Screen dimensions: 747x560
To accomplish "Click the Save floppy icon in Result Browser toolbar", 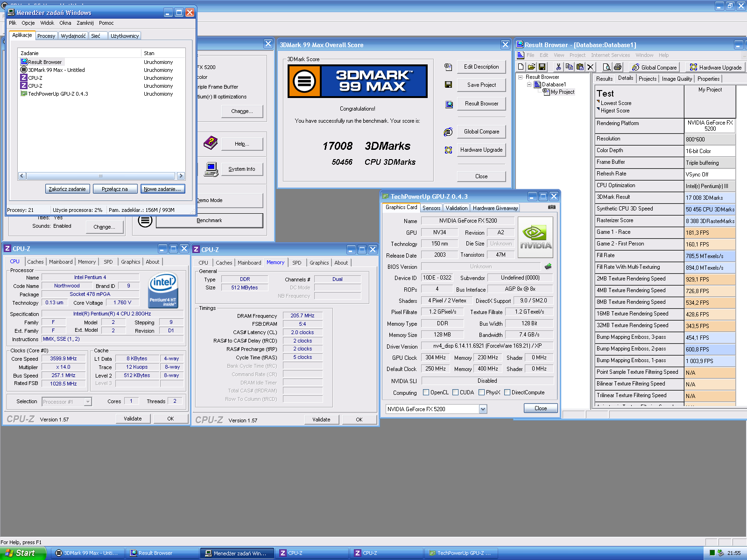I will [x=542, y=67].
